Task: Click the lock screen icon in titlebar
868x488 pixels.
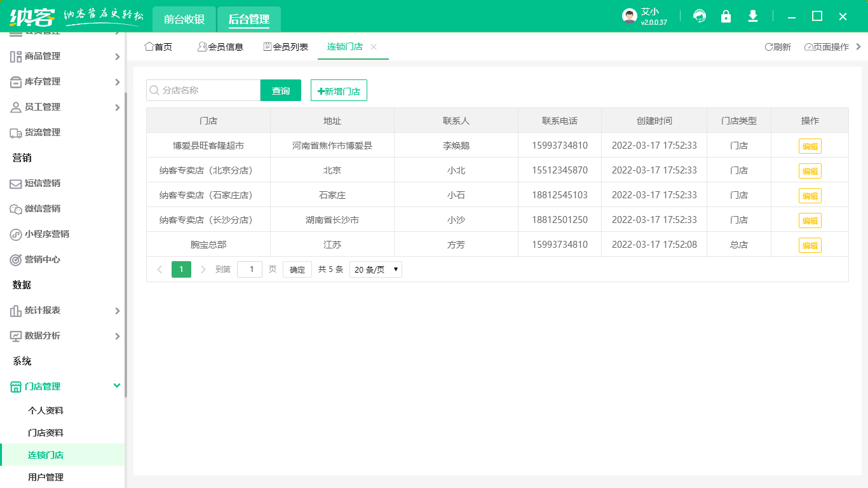Action: click(726, 17)
